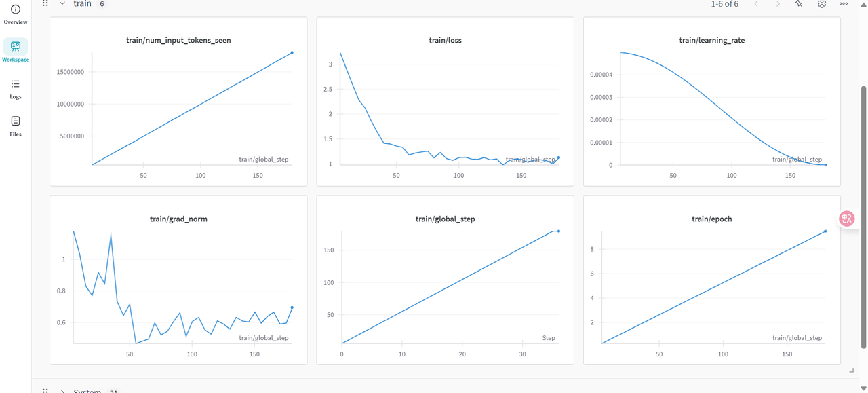Click the magic wand icon in train header

point(799,4)
